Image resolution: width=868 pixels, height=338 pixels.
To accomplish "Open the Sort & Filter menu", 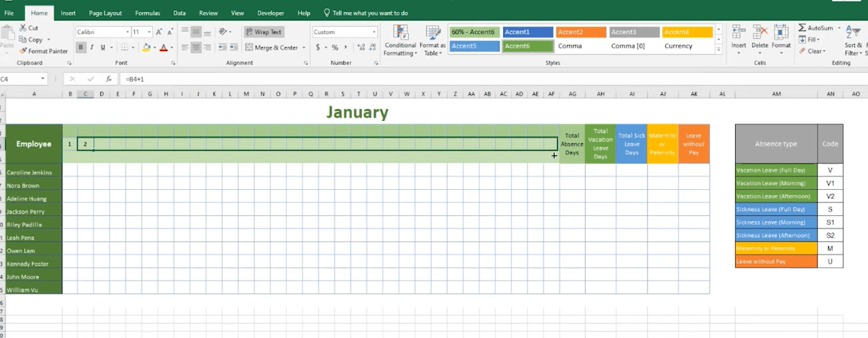I will [x=854, y=41].
